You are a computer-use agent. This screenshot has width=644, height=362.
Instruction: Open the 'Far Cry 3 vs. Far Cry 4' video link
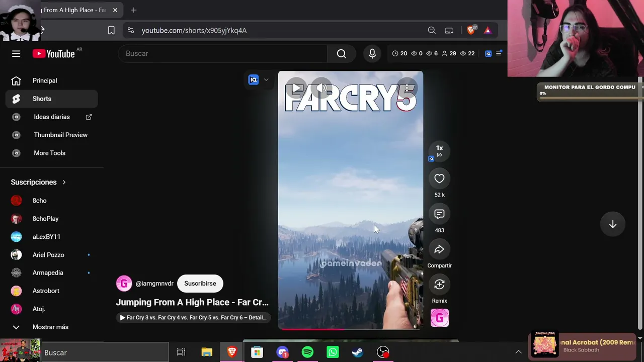coord(193,318)
